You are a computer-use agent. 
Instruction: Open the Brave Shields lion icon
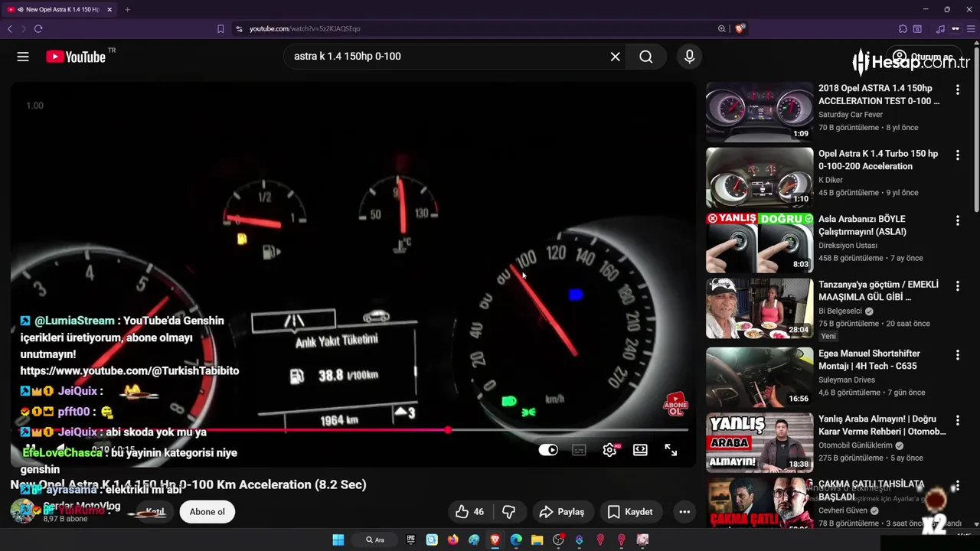(x=740, y=28)
